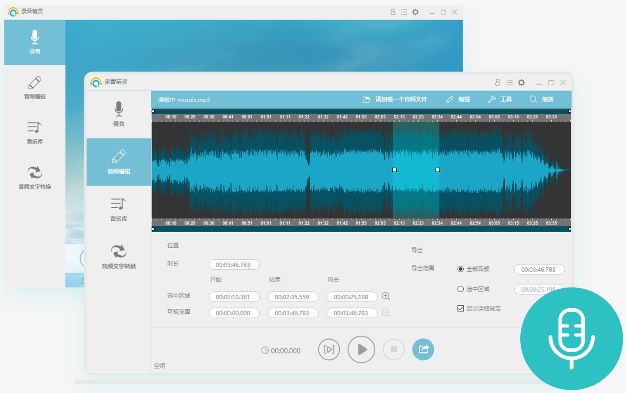
Task: Open settings gear in front window title bar
Action: 521,82
